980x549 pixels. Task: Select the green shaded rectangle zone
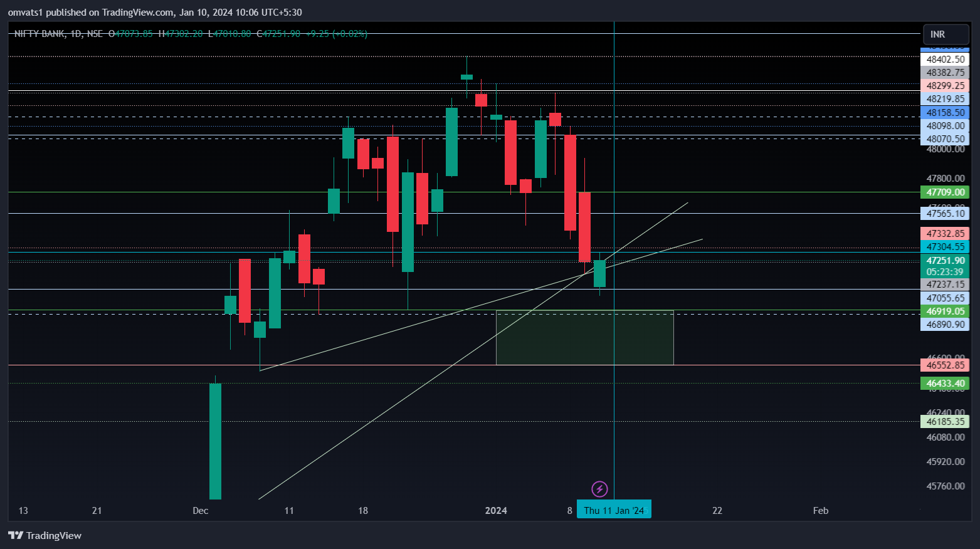pyautogui.click(x=584, y=338)
